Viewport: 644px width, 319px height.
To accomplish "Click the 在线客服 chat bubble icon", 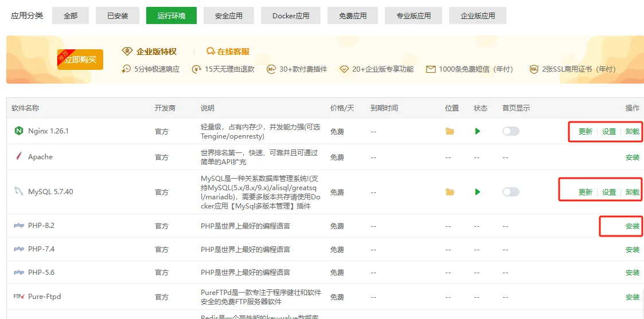I will pyautogui.click(x=210, y=51).
